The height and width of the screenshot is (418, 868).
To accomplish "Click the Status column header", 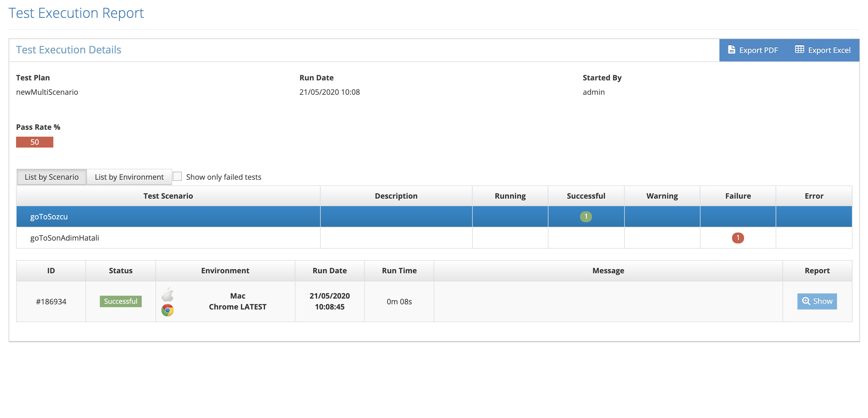I will (x=121, y=270).
